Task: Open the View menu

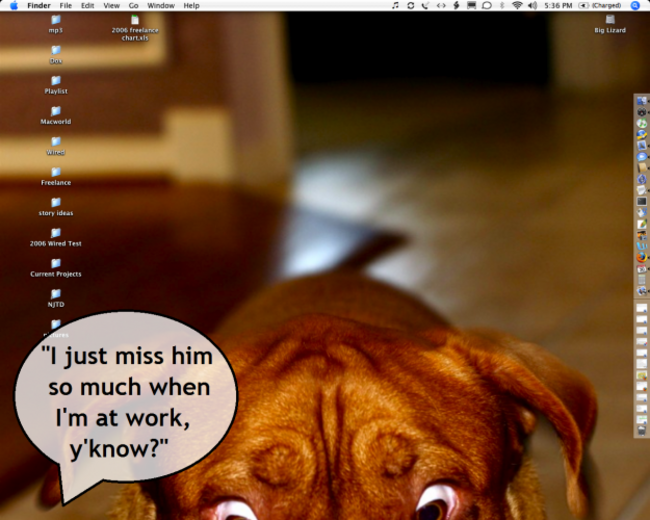Action: pyautogui.click(x=112, y=5)
